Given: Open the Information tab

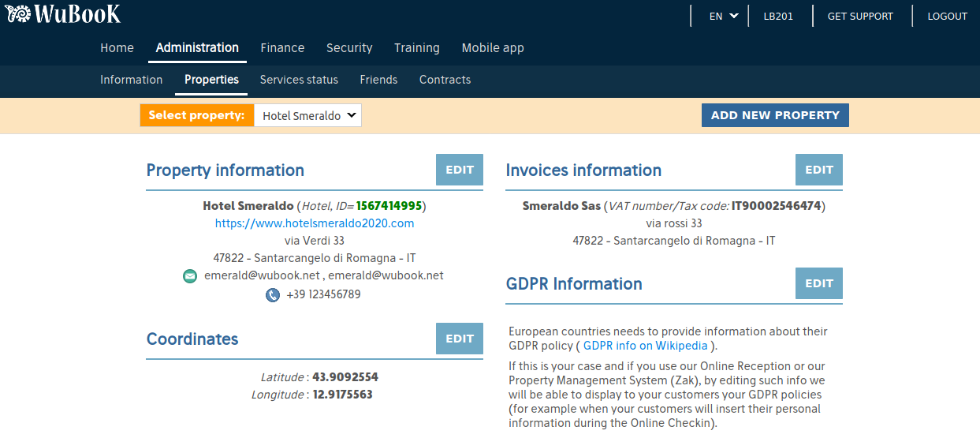Looking at the screenshot, I should tap(132, 80).
